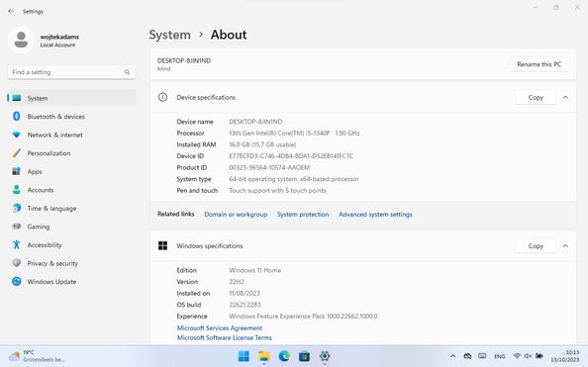The height and width of the screenshot is (367, 588).
Task: Click the Time & language globe icon
Action: (16, 208)
